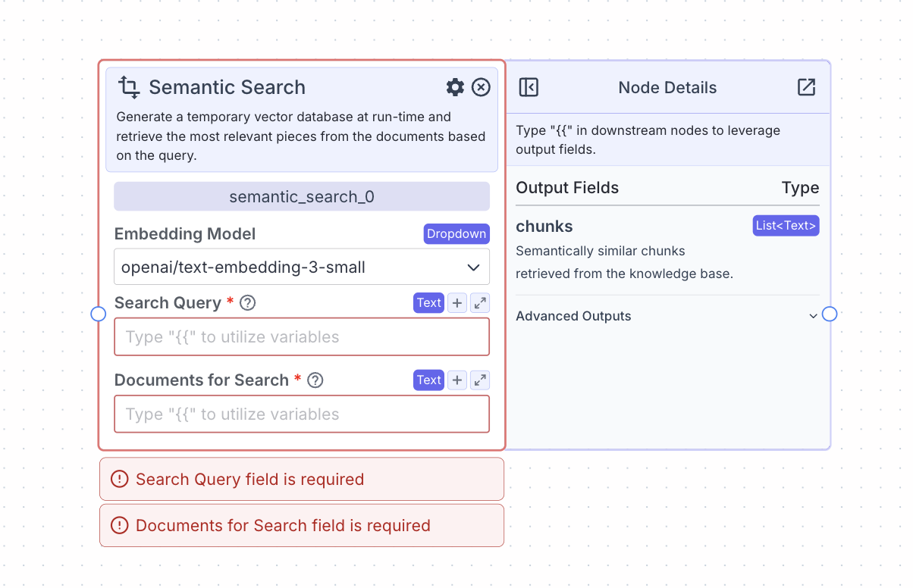This screenshot has width=913, height=588.
Task: Click the help icon next to Documents for Search
Action: tap(315, 380)
